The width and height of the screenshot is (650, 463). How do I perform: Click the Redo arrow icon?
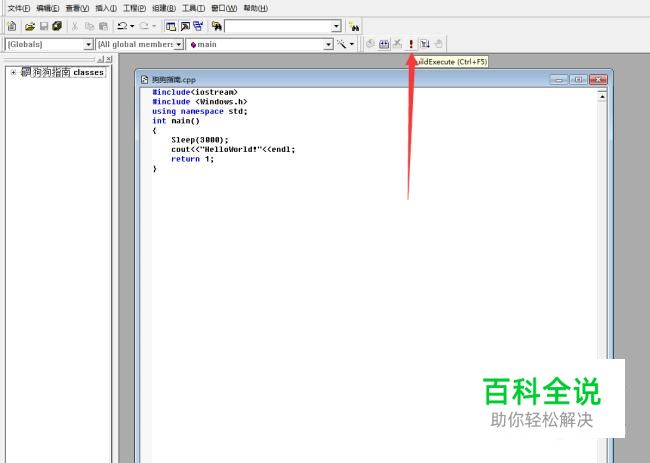(144, 26)
